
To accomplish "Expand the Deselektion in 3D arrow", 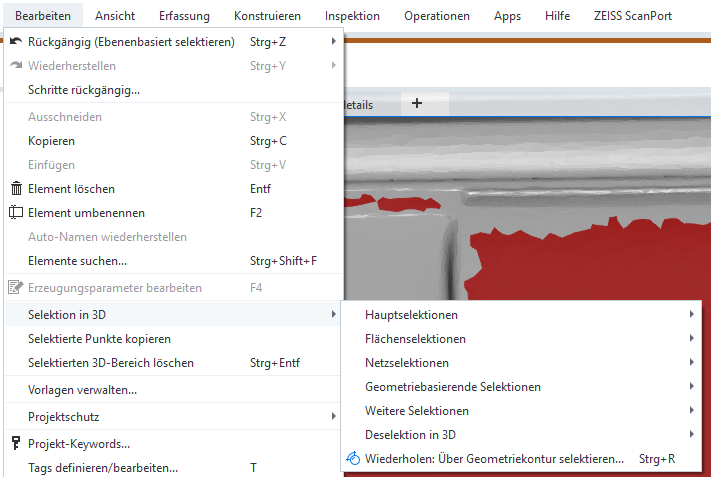I will pos(691,434).
